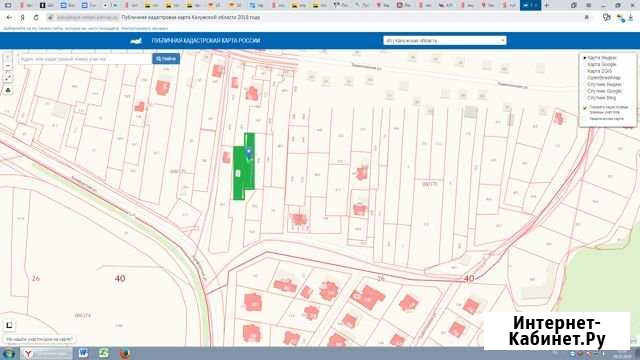Select the Карта Google radio option
This screenshot has width=640, height=360.
click(x=602, y=64)
